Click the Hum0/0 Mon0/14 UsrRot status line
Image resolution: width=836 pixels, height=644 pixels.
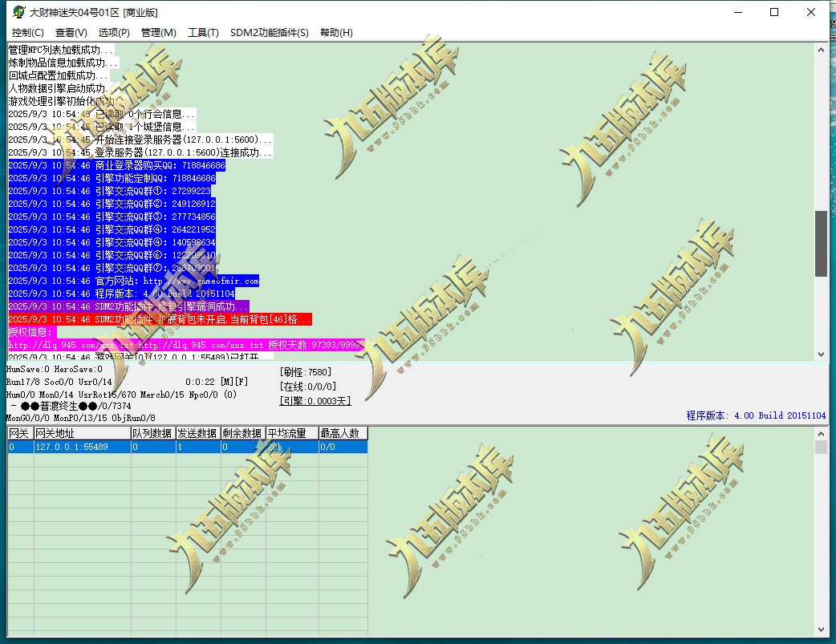click(122, 395)
